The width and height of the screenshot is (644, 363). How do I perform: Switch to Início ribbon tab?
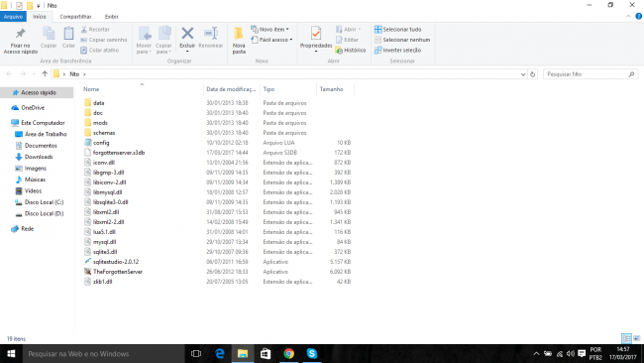point(40,17)
